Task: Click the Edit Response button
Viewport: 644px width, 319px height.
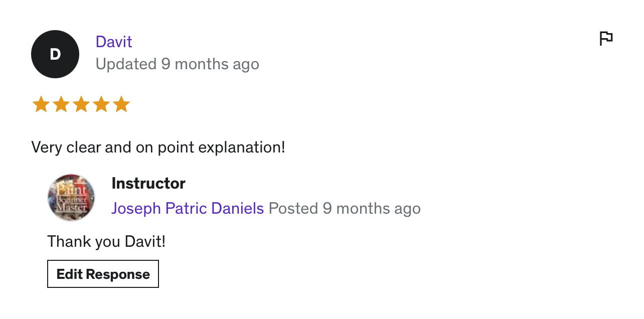Action: (x=103, y=274)
